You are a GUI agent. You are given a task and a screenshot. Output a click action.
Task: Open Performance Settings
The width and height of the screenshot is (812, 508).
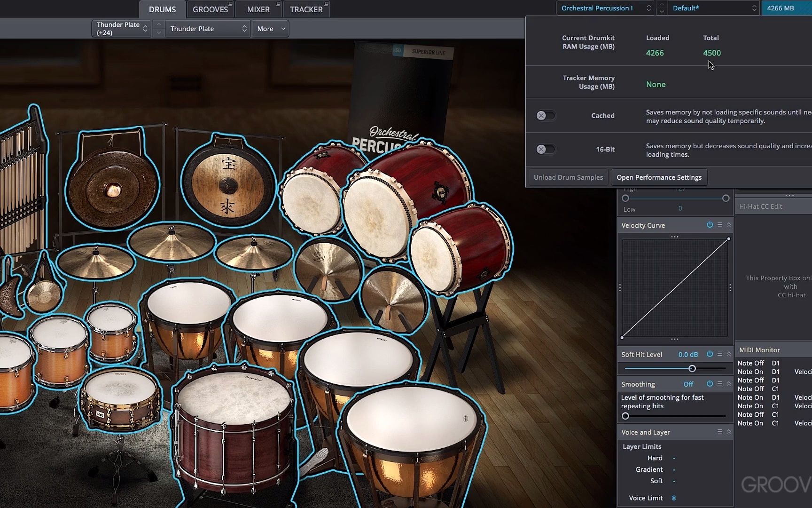[659, 177]
